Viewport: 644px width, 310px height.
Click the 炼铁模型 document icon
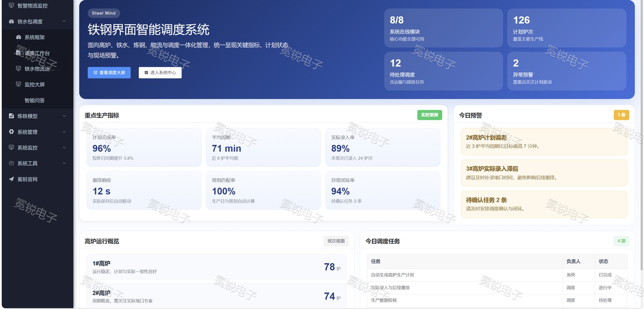click(x=11, y=116)
